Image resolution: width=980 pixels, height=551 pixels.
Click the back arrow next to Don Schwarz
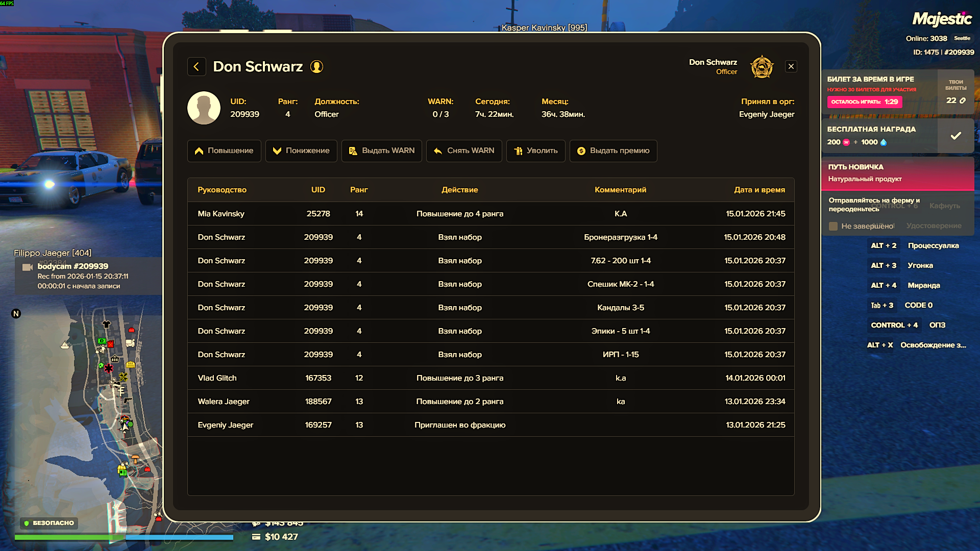click(197, 67)
